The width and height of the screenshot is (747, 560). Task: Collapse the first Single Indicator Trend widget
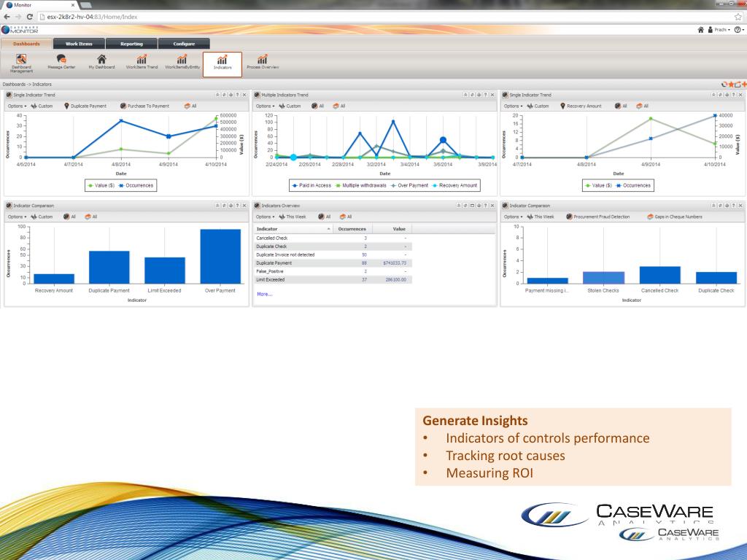click(x=217, y=95)
